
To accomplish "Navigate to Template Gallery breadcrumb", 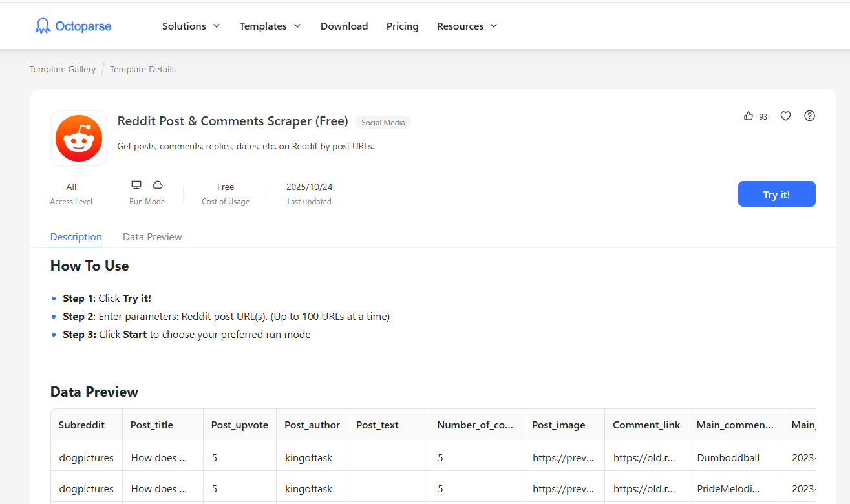I will point(62,69).
